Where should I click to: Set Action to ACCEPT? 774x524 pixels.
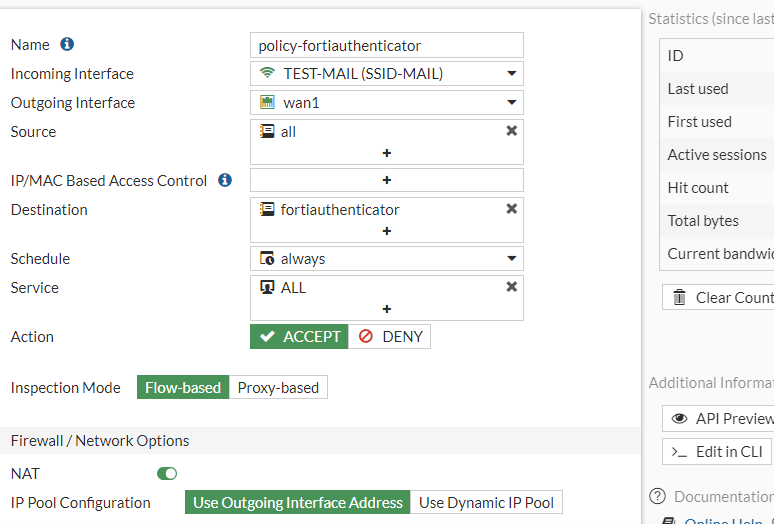299,337
